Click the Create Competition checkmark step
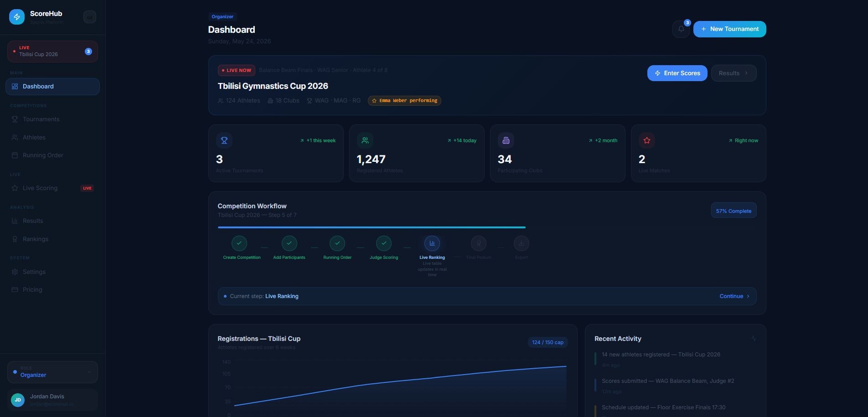This screenshot has width=868, height=417. [239, 243]
